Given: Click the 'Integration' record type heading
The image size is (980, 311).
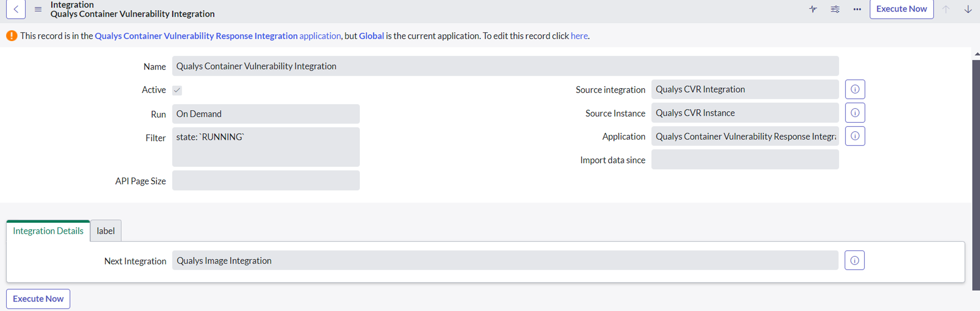Looking at the screenshot, I should point(72,4).
